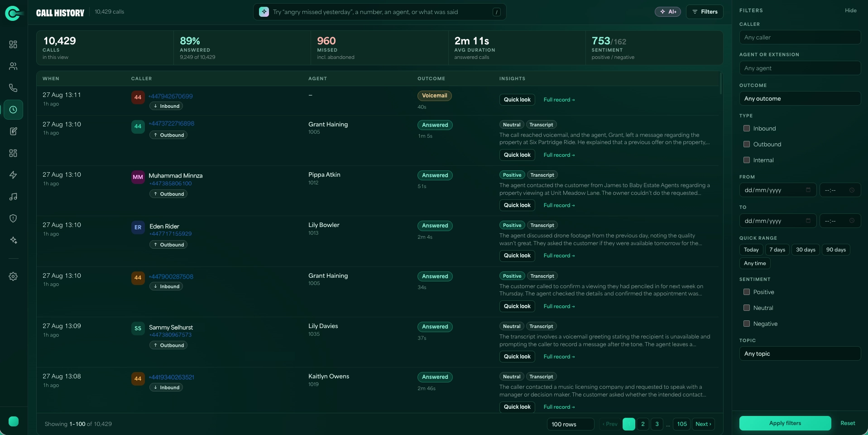Hide the filters panel
Screen dimensions: 868x435
point(850,10)
